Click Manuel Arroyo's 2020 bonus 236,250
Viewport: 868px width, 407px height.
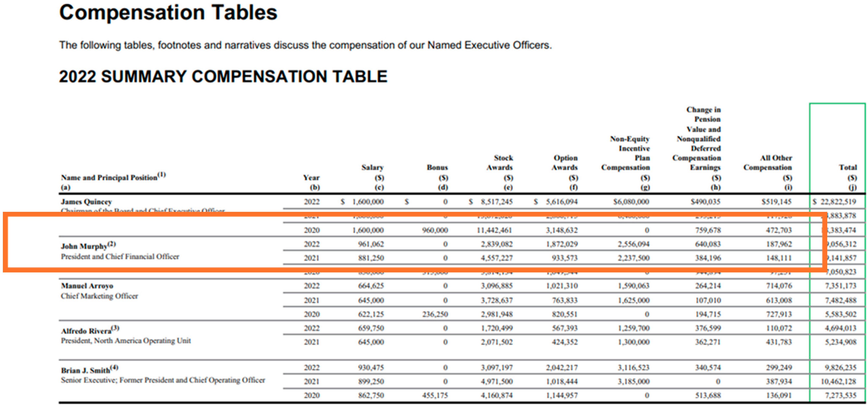pos(435,314)
